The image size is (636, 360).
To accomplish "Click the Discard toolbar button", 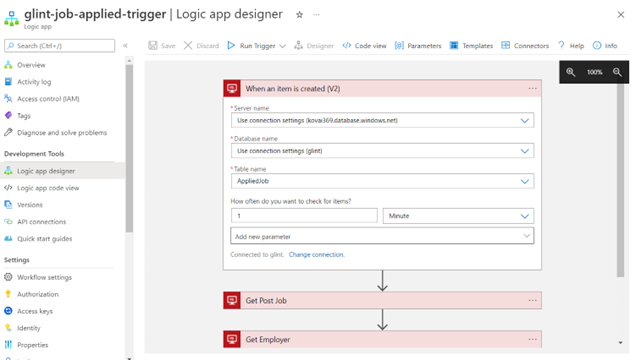I will coord(201,46).
